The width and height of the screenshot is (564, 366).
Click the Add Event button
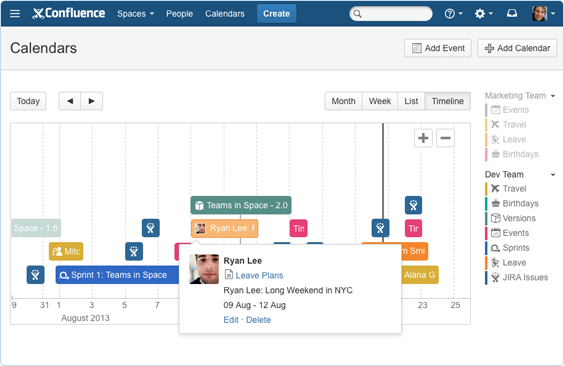pos(438,48)
